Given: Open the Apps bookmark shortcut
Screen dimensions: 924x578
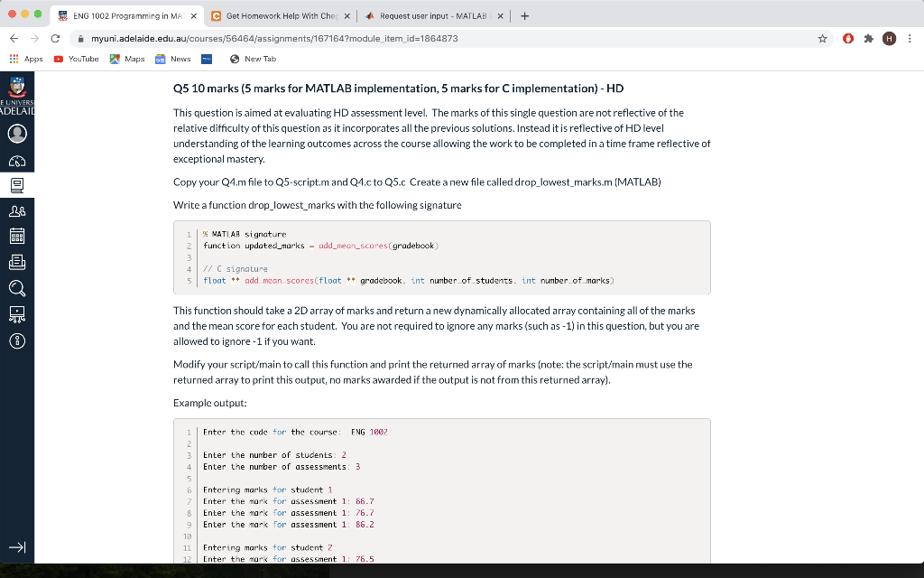Looking at the screenshot, I should coord(26,59).
